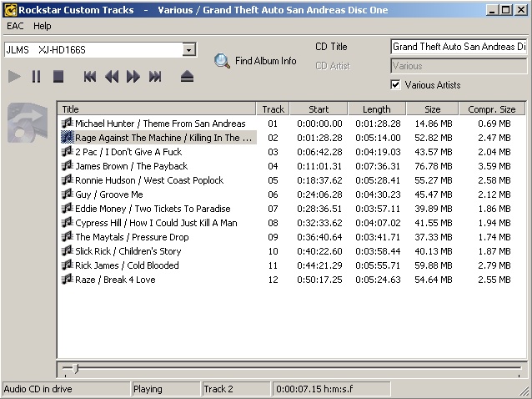Click the magnifier icon for album info
The width and height of the screenshot is (532, 399).
click(x=222, y=61)
